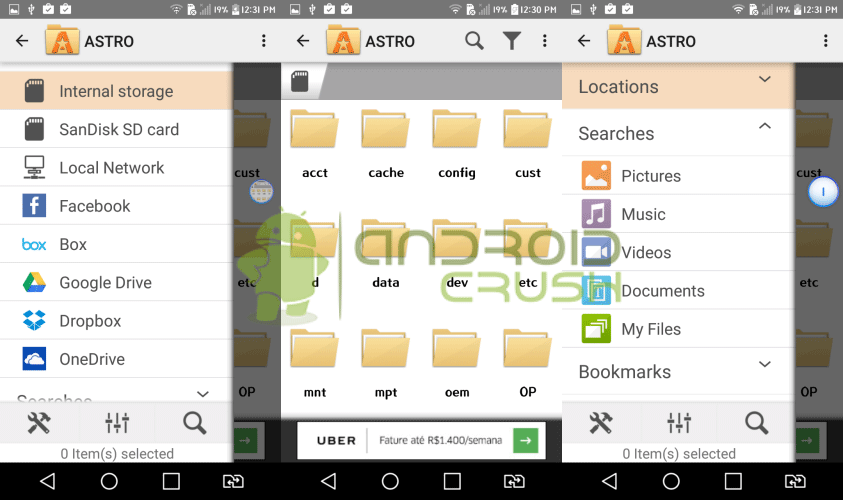843x500 pixels.
Task: Tap ASTRO logo on middle screen
Action: (343, 41)
